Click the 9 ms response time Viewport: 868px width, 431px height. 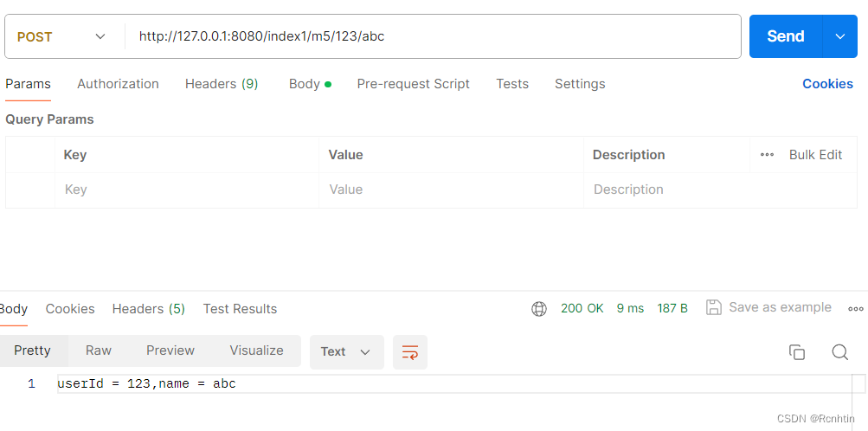point(630,308)
